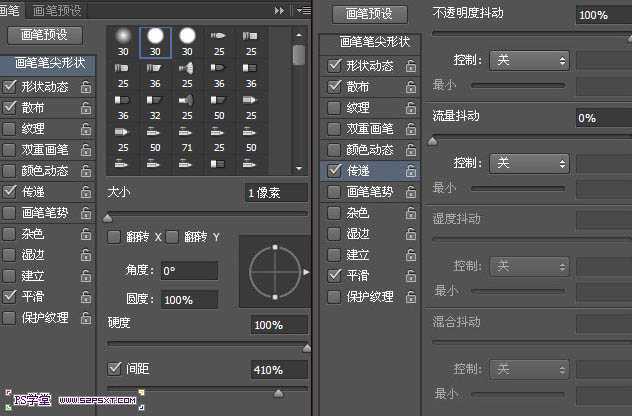Toggle lock icon beside 纹理 in left panel
The width and height of the screenshot is (632, 416).
coord(86,129)
